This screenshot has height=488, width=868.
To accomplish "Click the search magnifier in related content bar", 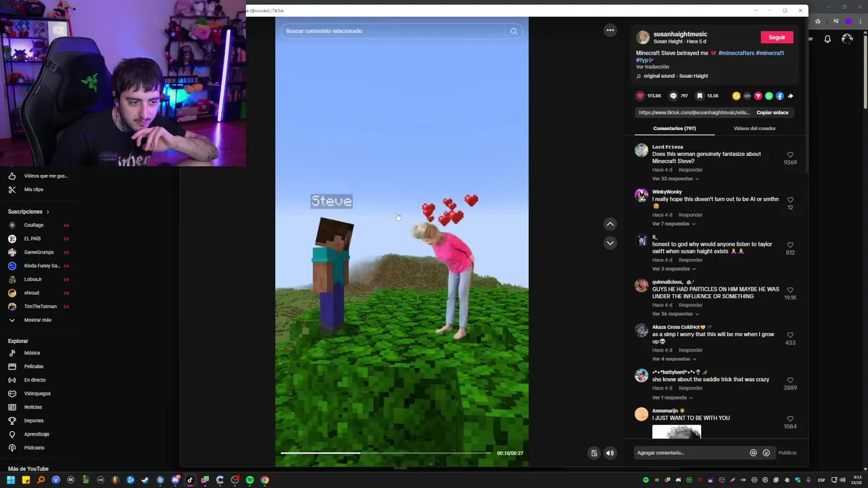I will [x=513, y=31].
